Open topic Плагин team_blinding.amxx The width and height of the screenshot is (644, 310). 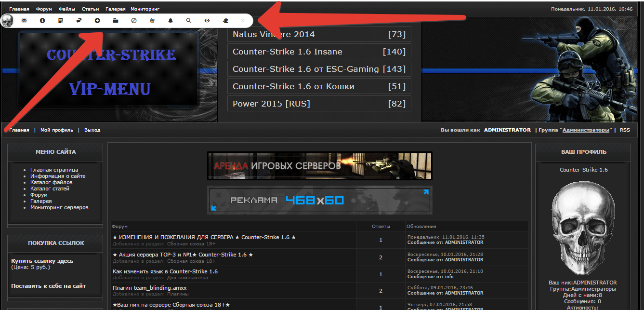coord(150,288)
